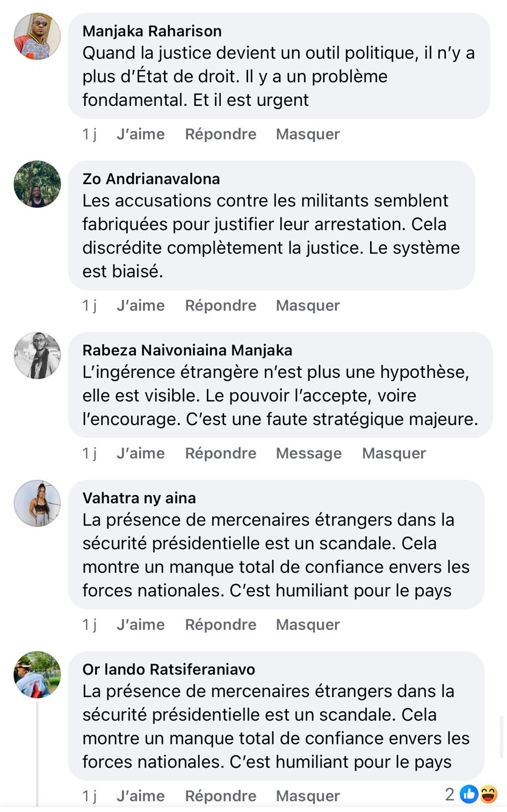Open Vahatra ny aina's profile picture

pyautogui.click(x=37, y=503)
